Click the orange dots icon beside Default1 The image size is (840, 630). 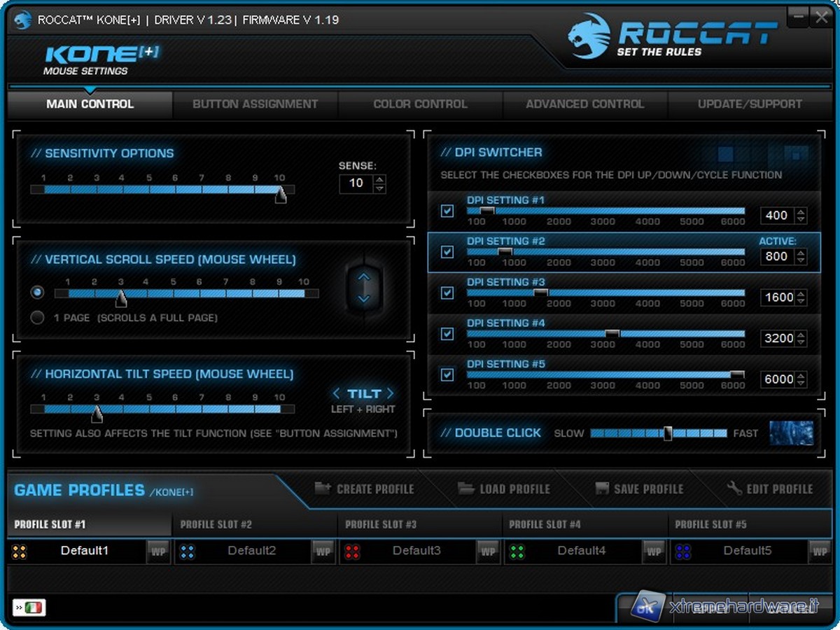click(20, 552)
